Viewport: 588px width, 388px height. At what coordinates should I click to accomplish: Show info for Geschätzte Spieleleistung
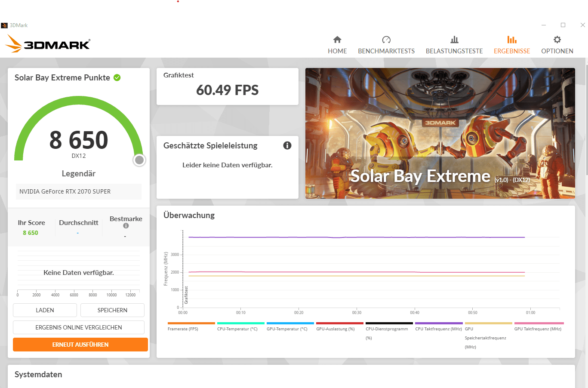coord(287,145)
